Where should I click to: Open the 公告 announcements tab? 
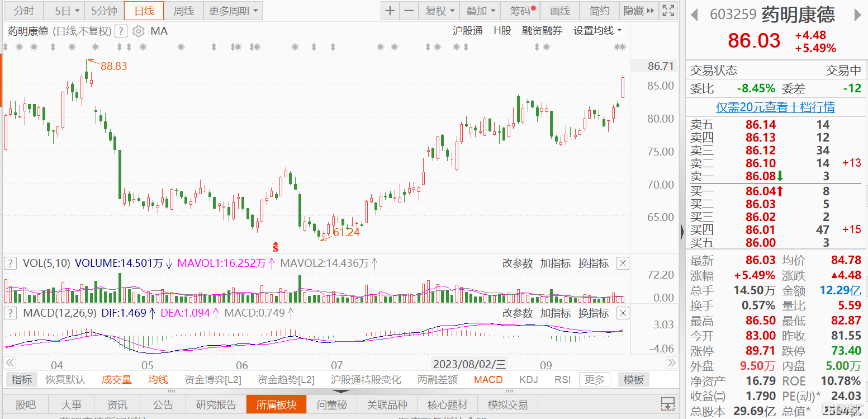163,404
